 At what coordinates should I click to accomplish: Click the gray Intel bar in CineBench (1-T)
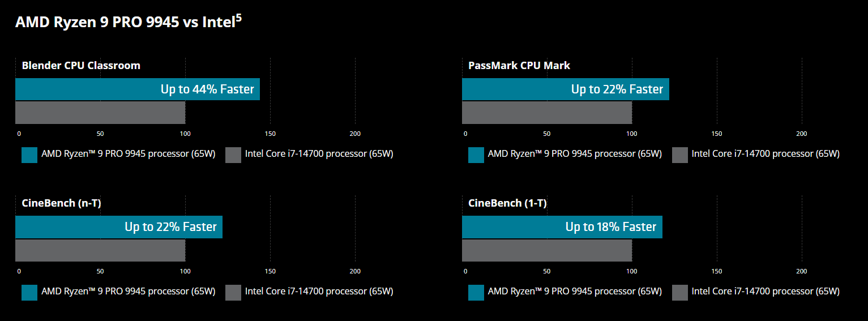(x=547, y=250)
